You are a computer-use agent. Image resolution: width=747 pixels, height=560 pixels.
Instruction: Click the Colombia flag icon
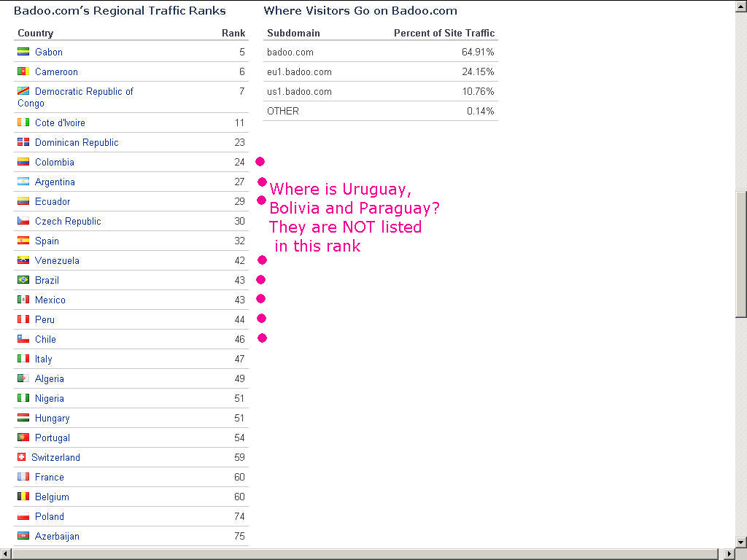pos(23,161)
